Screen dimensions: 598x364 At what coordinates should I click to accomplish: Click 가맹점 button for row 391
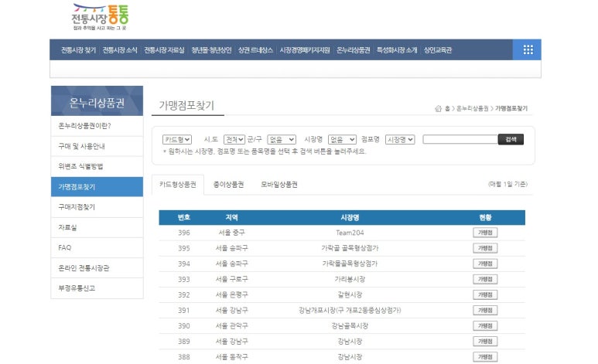pyautogui.click(x=485, y=310)
